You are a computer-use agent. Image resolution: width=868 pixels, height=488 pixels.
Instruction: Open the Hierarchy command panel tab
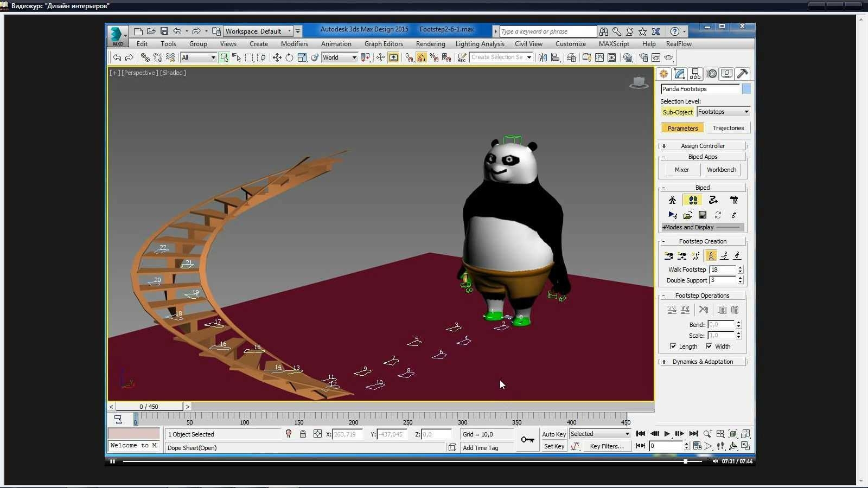[x=695, y=74]
